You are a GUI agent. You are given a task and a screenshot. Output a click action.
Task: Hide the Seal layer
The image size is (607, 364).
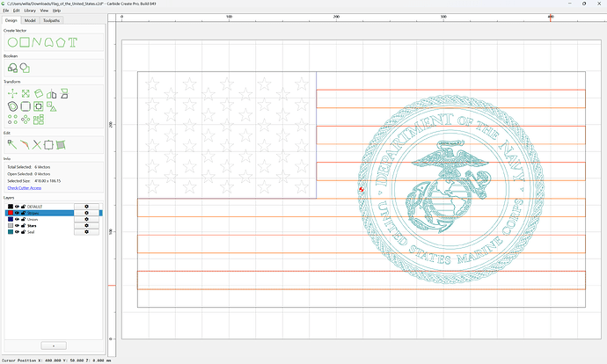tap(17, 232)
